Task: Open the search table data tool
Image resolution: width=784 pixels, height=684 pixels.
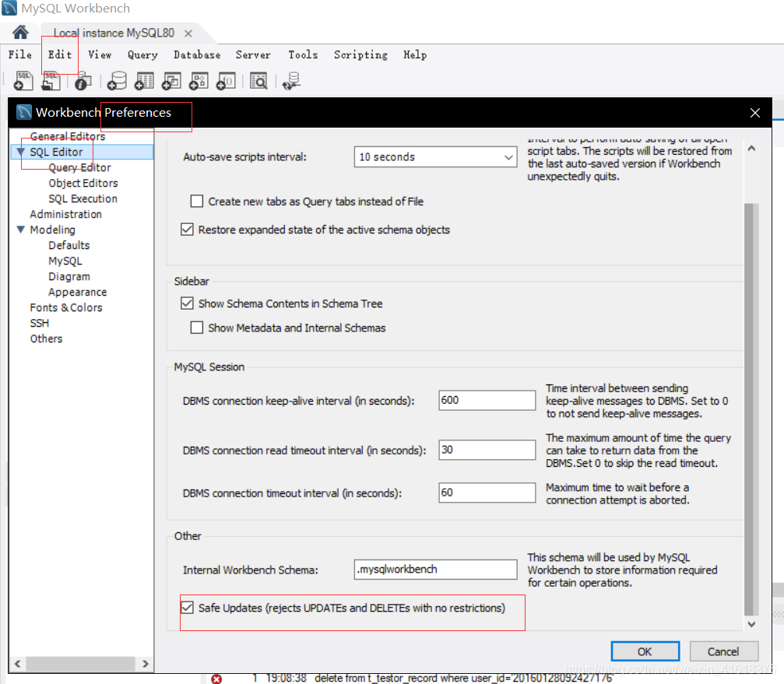Action: 258,81
